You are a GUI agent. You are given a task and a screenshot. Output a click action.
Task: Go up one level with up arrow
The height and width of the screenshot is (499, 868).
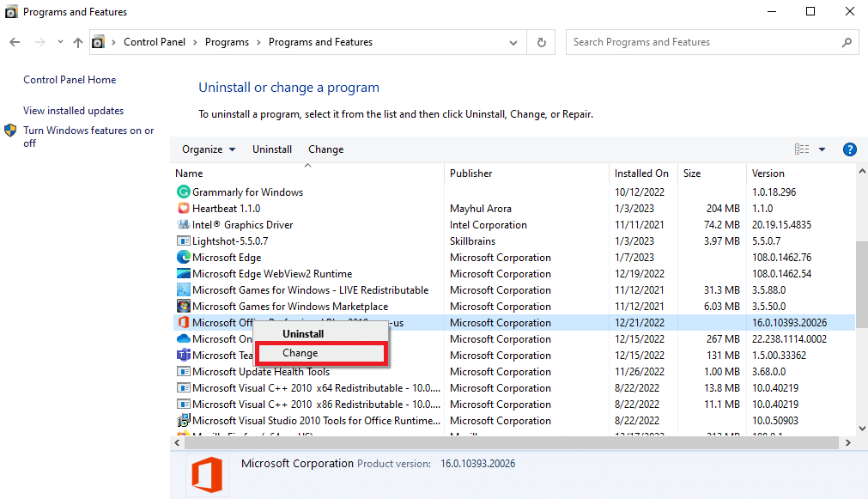(x=78, y=42)
